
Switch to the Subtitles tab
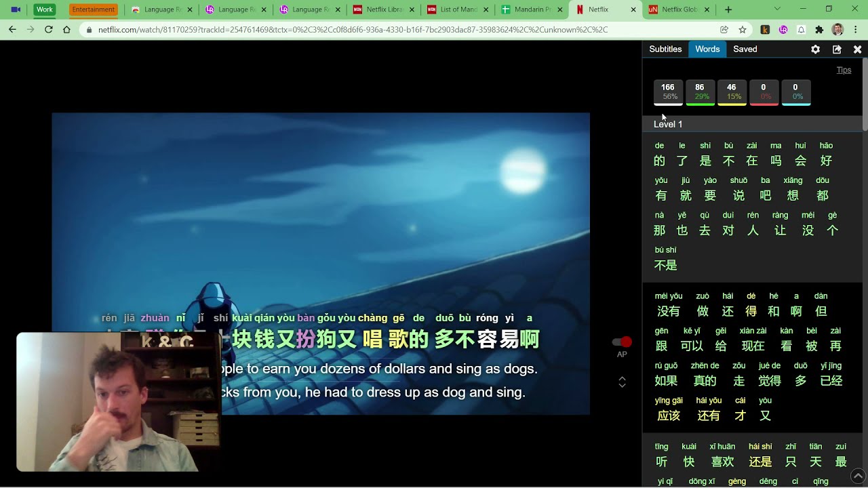(665, 49)
